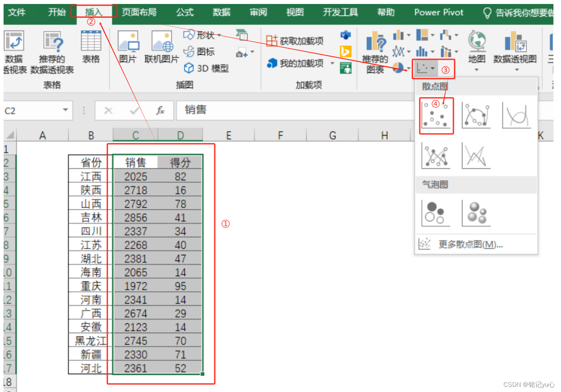Select scatter with smooth lines only
The image size is (561, 392).
coord(517,116)
